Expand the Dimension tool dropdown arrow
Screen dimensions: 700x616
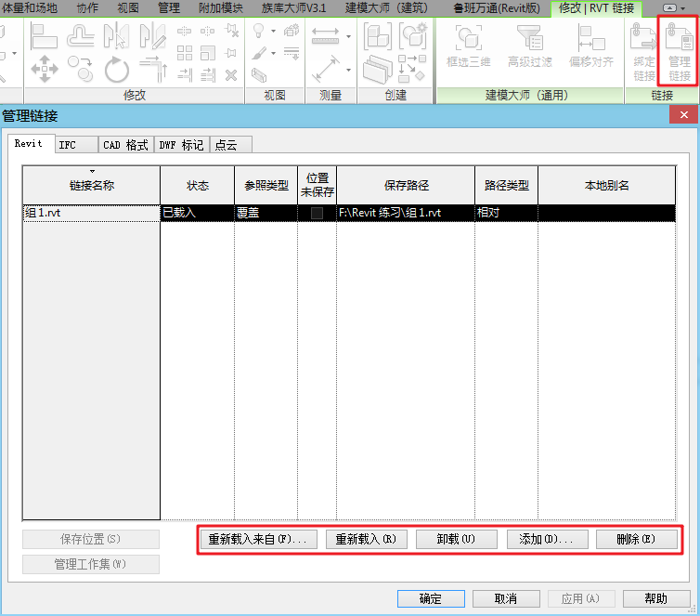pos(348,70)
